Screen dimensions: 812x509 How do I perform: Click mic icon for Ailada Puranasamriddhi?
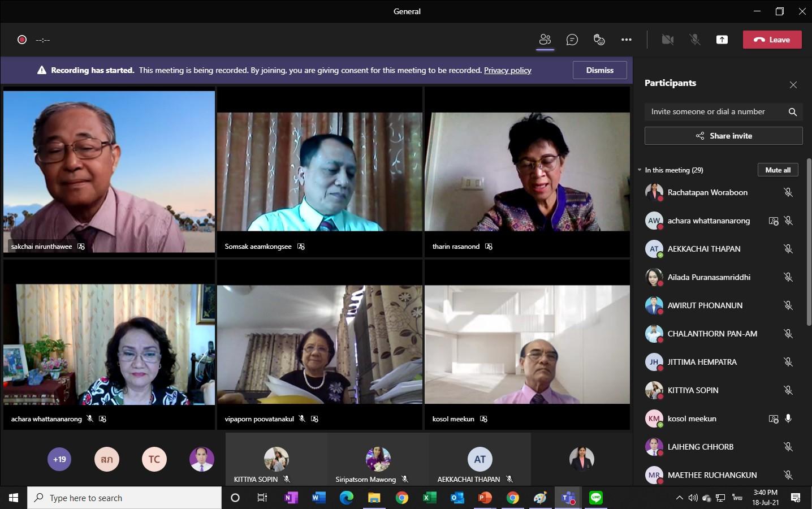coord(788,277)
